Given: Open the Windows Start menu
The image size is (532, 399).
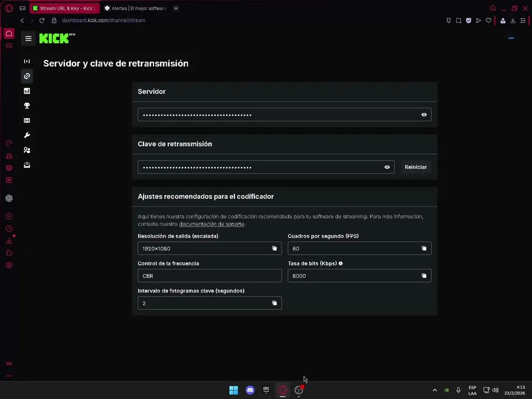Looking at the screenshot, I should (233, 390).
